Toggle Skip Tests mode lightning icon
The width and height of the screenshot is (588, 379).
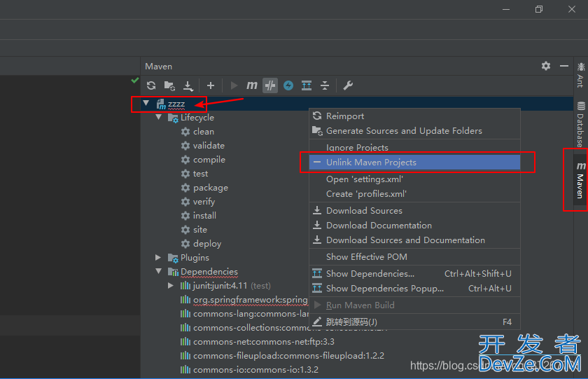[288, 85]
